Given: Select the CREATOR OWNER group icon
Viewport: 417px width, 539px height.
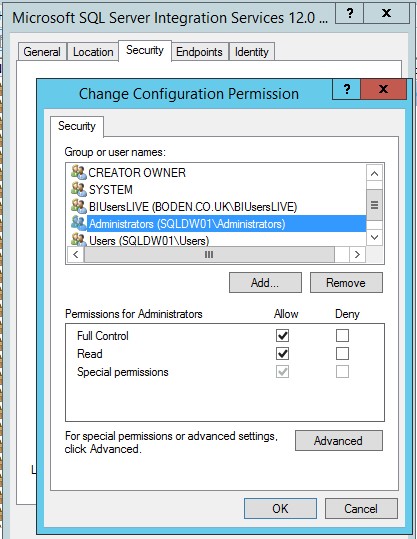Looking at the screenshot, I should [79, 172].
